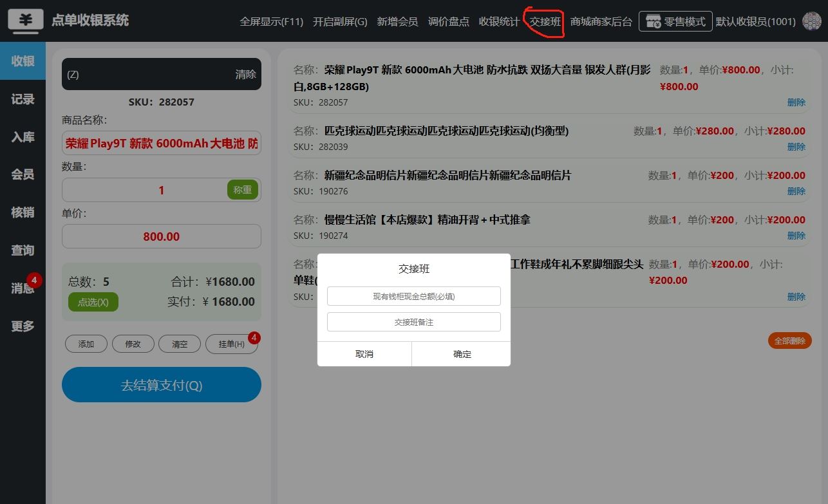Image resolution: width=828 pixels, height=504 pixels.
Task: Click the green 点选(X) button
Action: click(x=93, y=302)
